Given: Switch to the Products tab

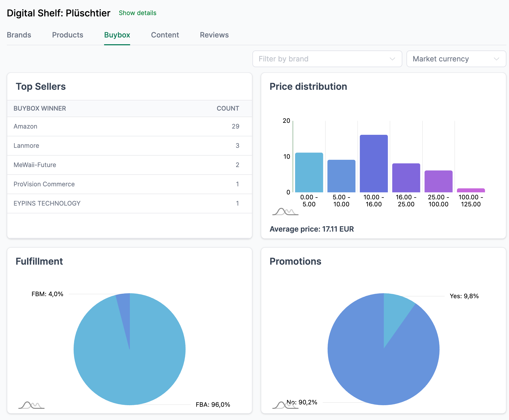Looking at the screenshot, I should [x=68, y=35].
